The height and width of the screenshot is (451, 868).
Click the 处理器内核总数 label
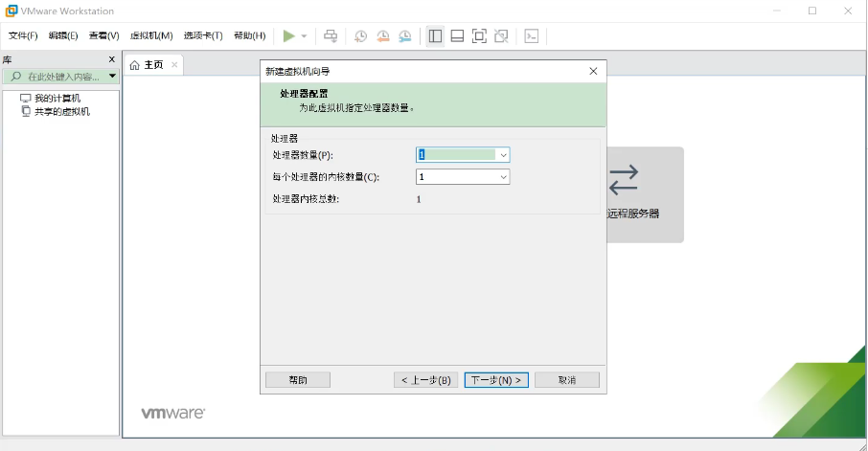click(306, 199)
